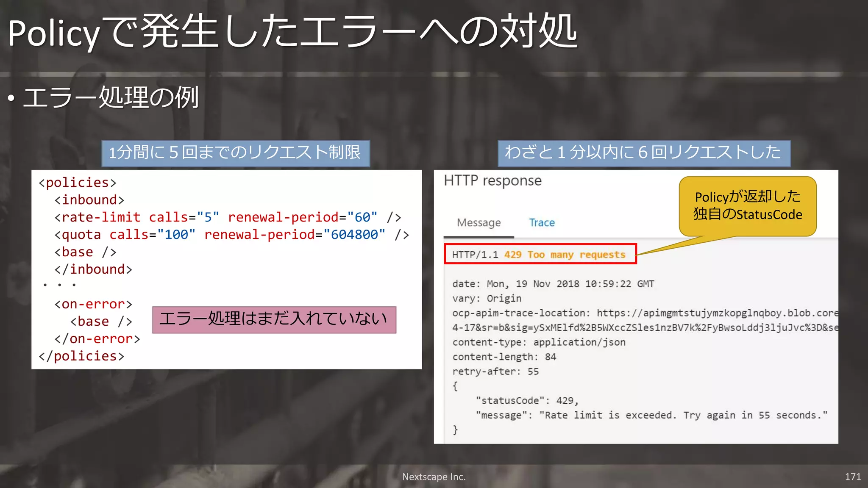
Task: Click the 'Rate limit is exceeded' message line
Action: click(x=651, y=416)
